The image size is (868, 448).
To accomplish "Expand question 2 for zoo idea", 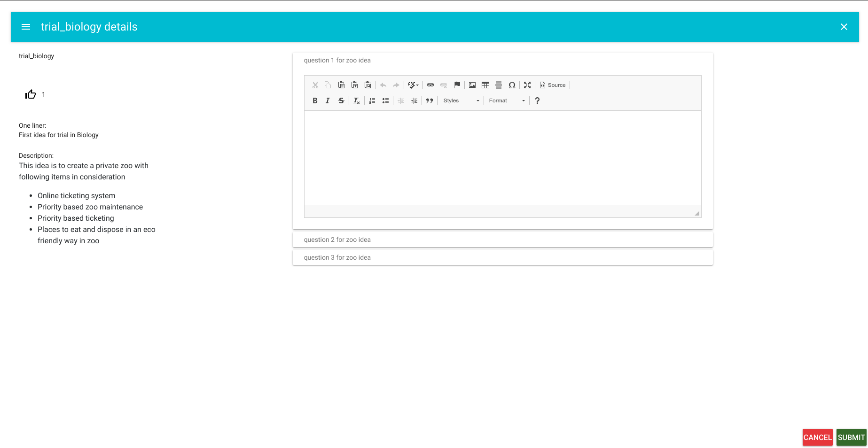I will pyautogui.click(x=503, y=239).
